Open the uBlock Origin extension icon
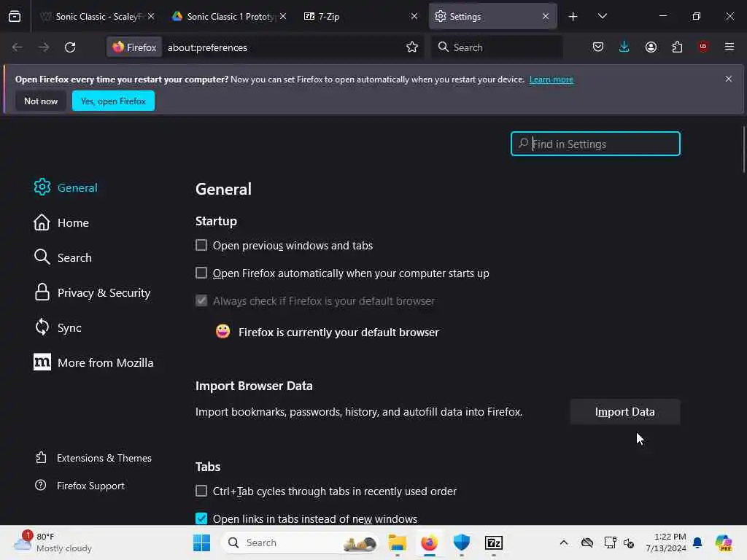 coord(703,47)
